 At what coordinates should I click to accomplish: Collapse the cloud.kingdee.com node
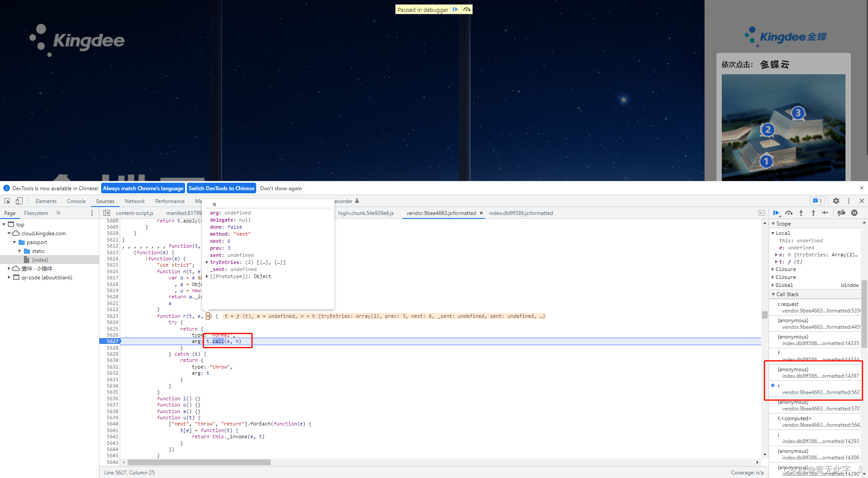[9, 233]
